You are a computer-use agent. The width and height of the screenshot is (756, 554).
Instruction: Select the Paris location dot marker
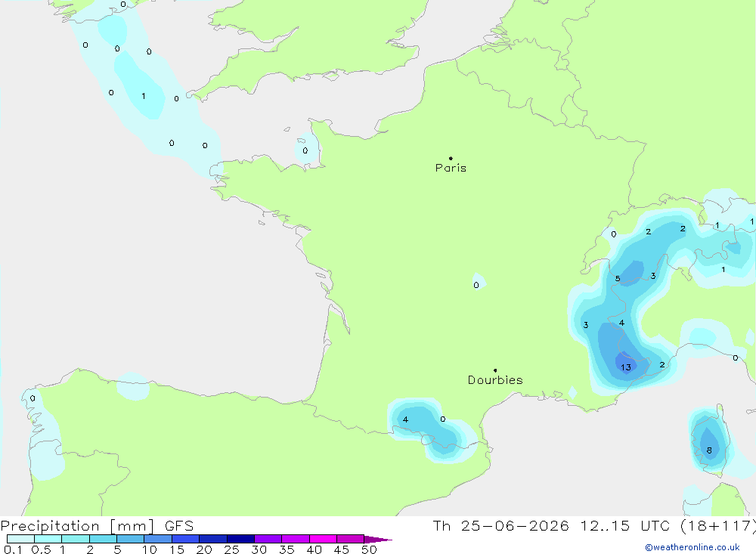click(x=451, y=158)
